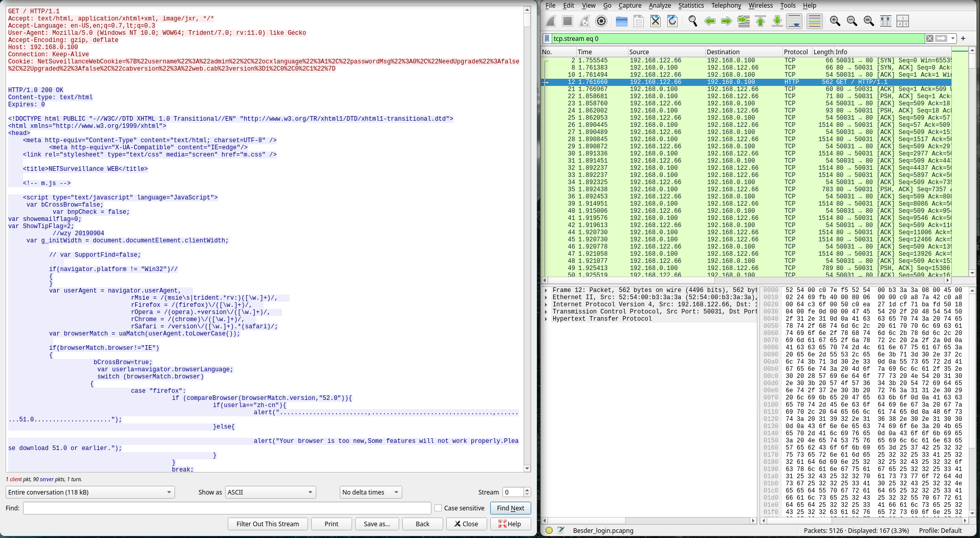Expand Transmission Control Protocol row
This screenshot has height=538, width=980.
[x=546, y=311]
